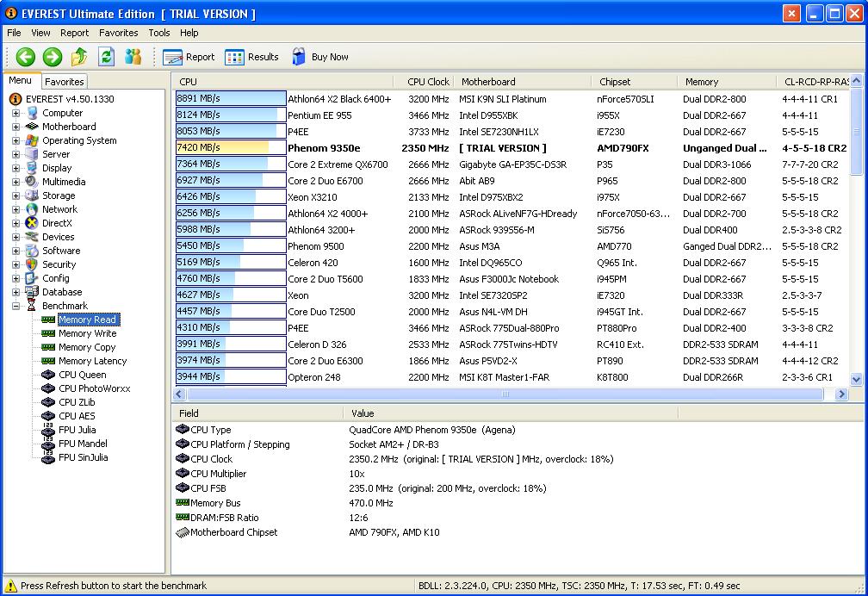Click the green Forward arrow toolbar icon
This screenshot has width=868, height=596.
(53, 57)
